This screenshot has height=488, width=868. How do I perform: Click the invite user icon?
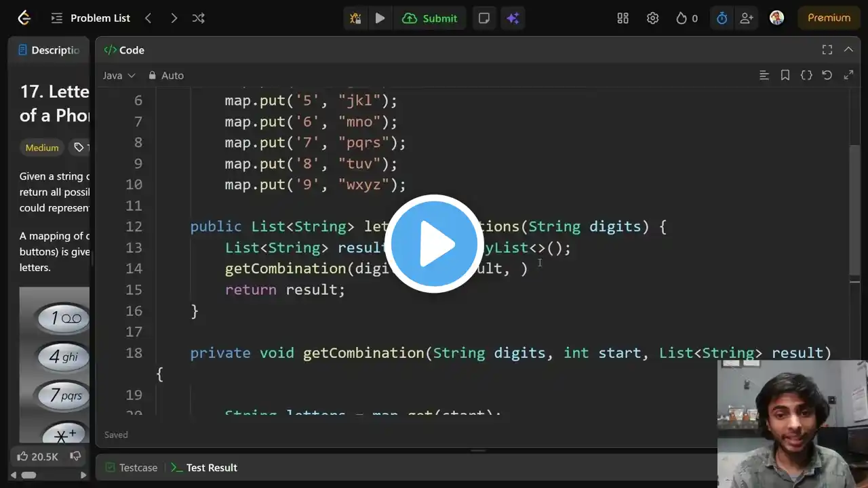(x=747, y=18)
